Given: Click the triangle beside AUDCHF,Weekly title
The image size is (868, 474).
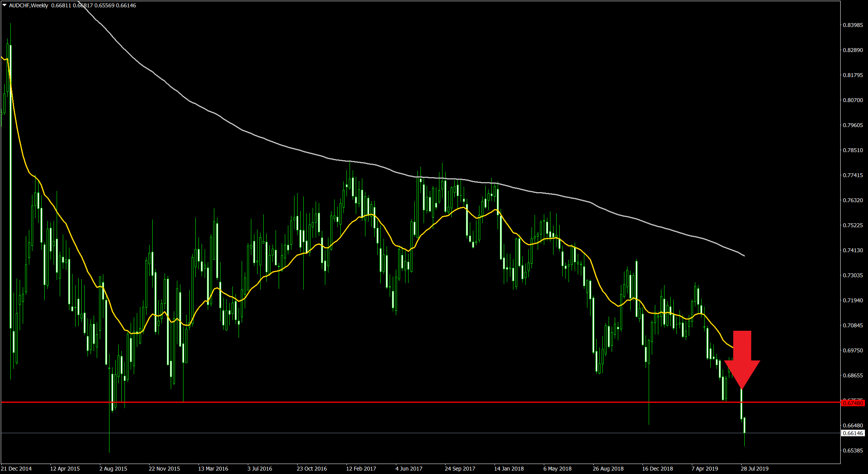Looking at the screenshot, I should coord(4,5).
